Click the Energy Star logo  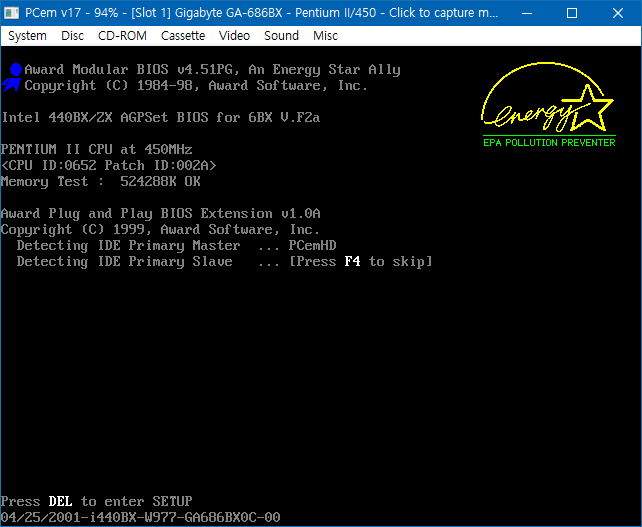point(549,104)
